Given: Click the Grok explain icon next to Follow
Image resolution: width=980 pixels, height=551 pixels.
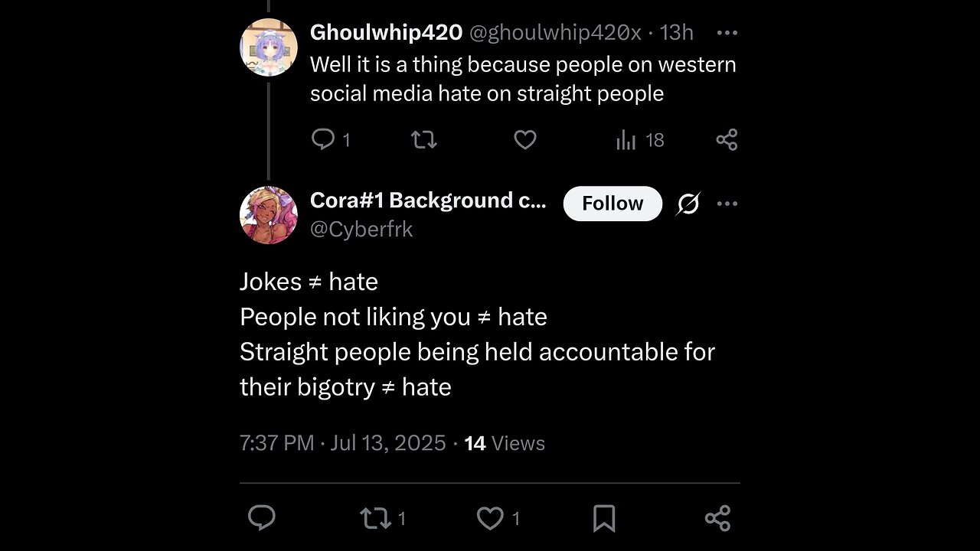Looking at the screenshot, I should coord(688,204).
